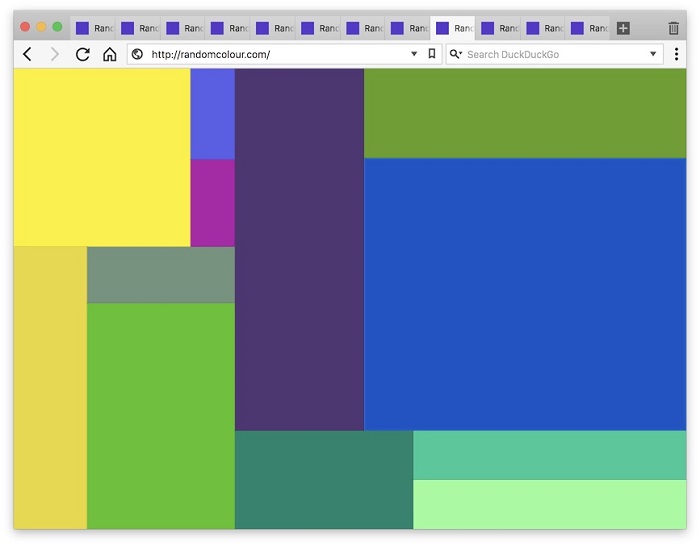Image resolution: width=700 pixels, height=546 pixels.
Task: Open the vertical three-dot browser menu
Action: [677, 54]
